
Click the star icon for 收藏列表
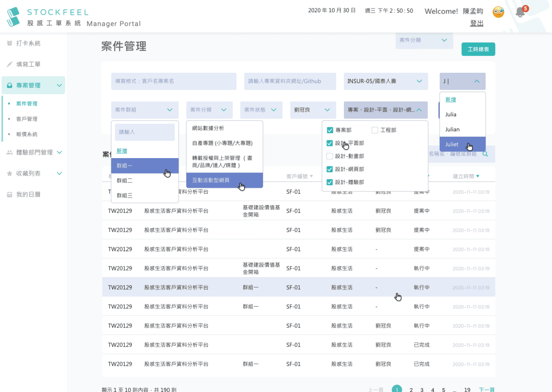pyautogui.click(x=10, y=173)
